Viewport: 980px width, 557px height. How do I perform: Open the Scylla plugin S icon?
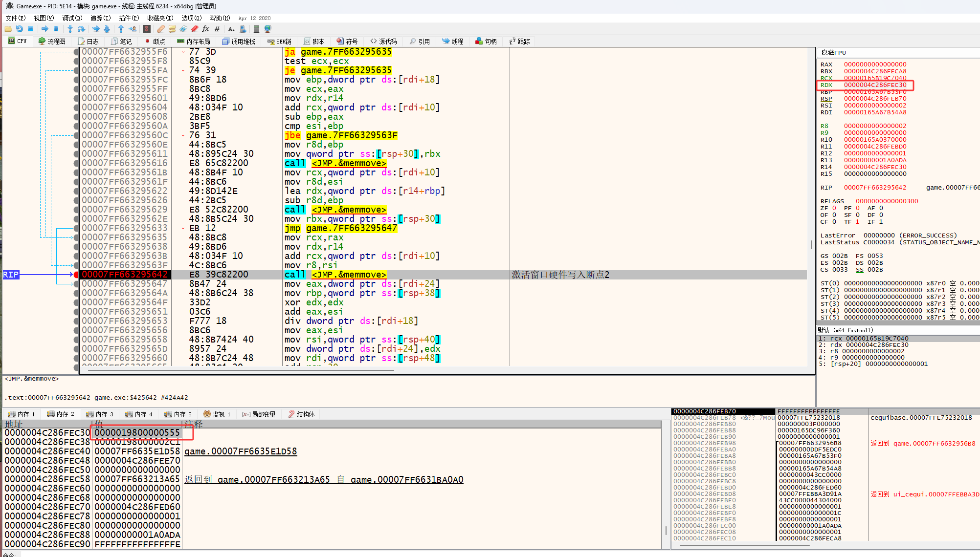pyautogui.click(x=146, y=29)
